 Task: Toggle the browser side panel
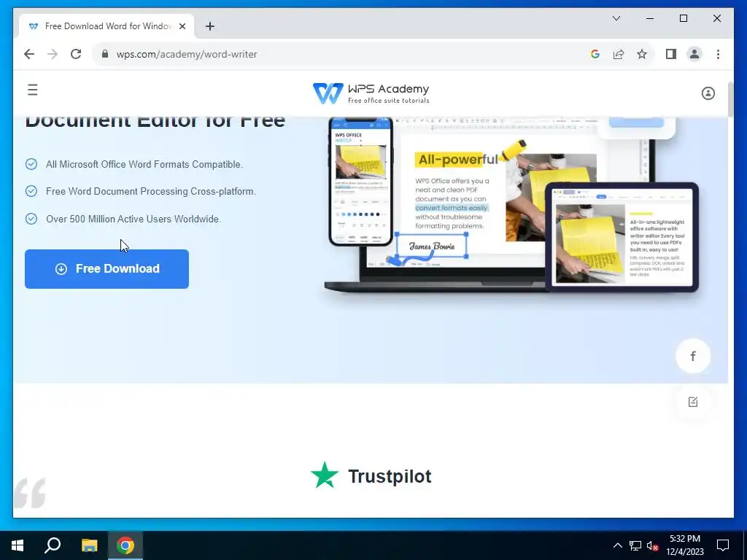click(671, 54)
